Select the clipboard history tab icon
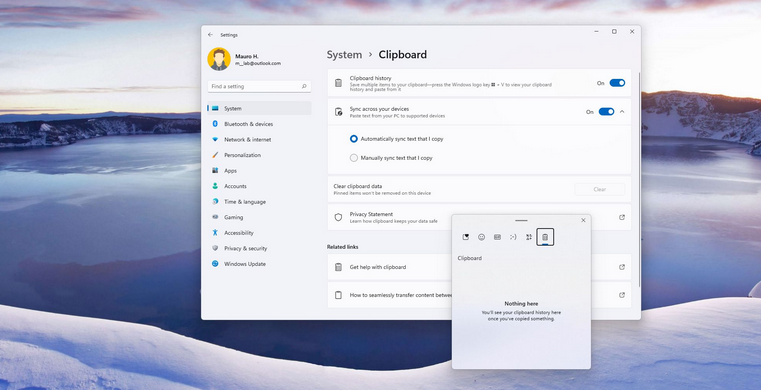 [545, 237]
